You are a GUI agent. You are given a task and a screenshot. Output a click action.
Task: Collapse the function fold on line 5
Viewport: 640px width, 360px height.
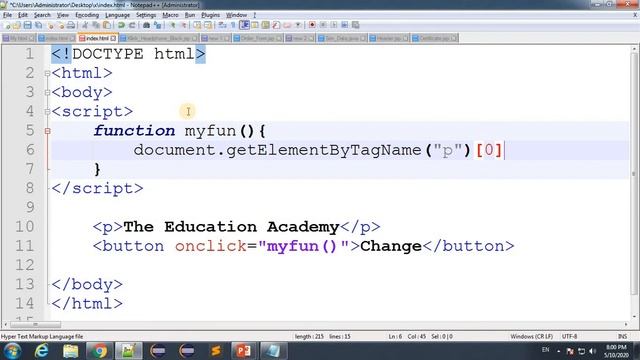(47, 131)
